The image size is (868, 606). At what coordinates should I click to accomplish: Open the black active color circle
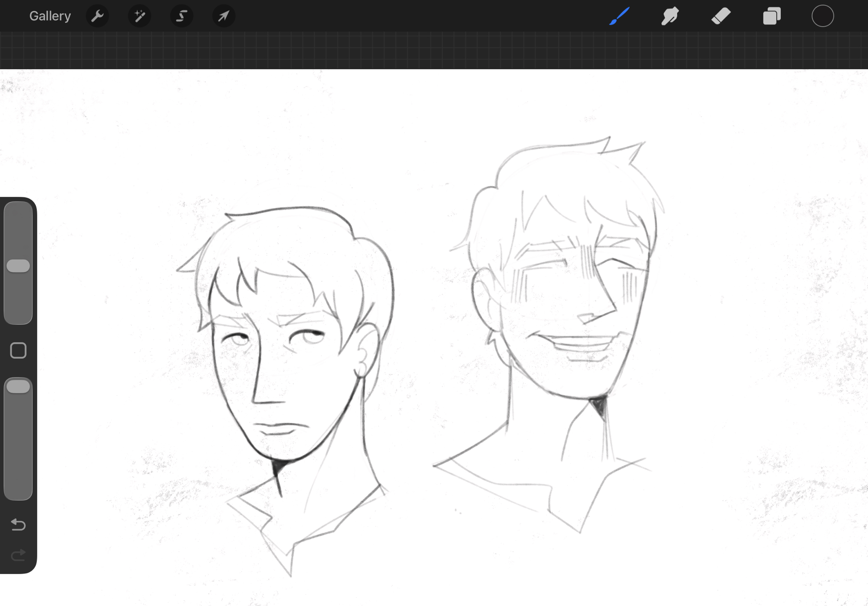coord(822,16)
